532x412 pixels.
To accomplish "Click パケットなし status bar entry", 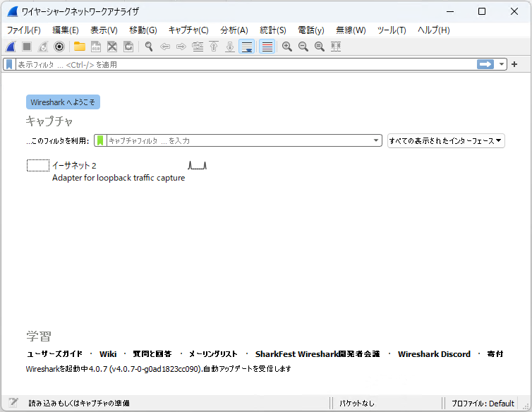I will tap(357, 403).
